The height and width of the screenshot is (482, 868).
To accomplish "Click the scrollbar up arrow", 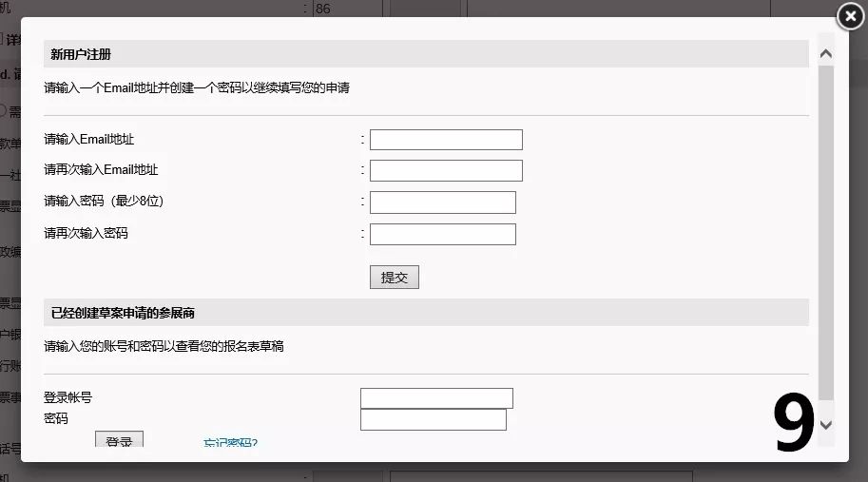I will (825, 53).
